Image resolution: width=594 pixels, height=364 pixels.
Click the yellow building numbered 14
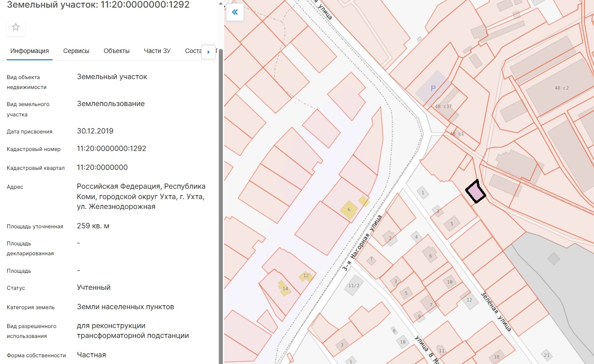[284, 288]
